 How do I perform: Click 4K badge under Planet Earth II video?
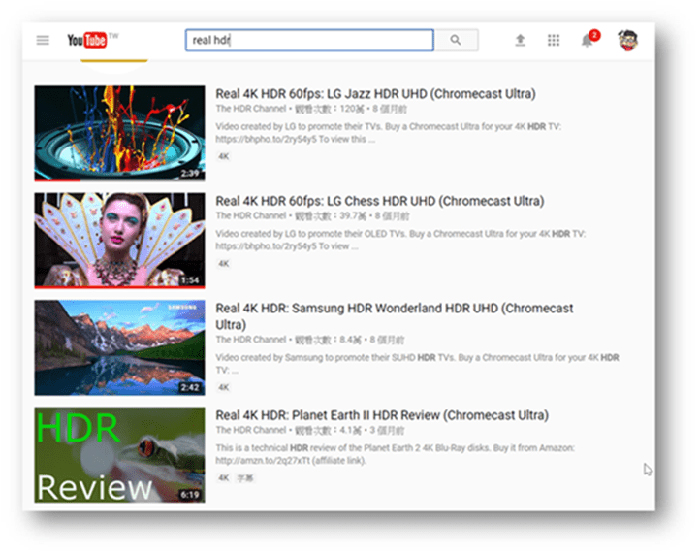tap(224, 478)
